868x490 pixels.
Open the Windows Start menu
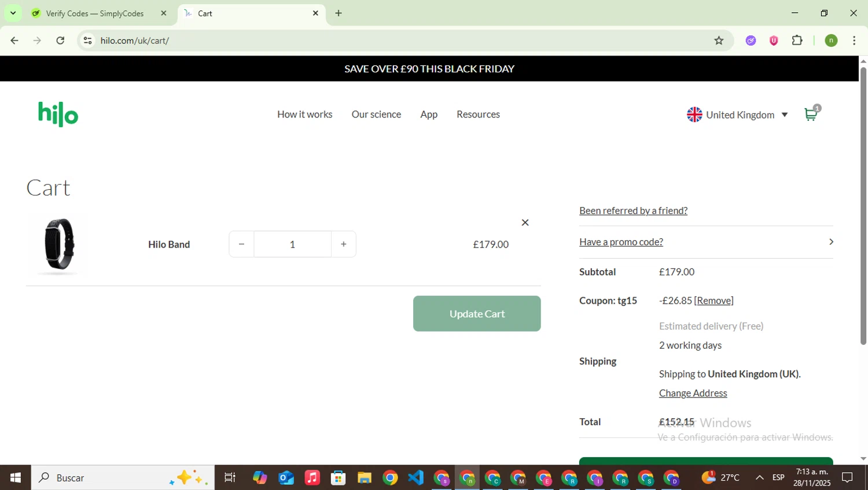point(16,478)
